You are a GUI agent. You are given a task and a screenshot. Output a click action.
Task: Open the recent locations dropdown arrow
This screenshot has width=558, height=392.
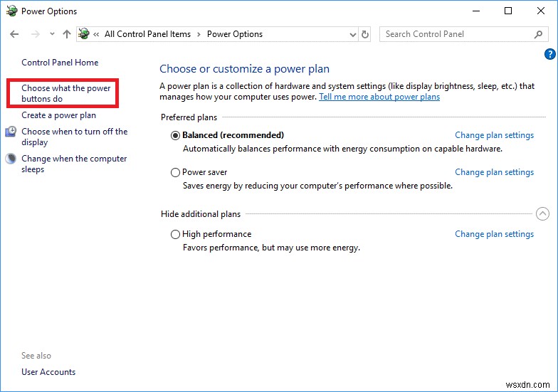53,34
